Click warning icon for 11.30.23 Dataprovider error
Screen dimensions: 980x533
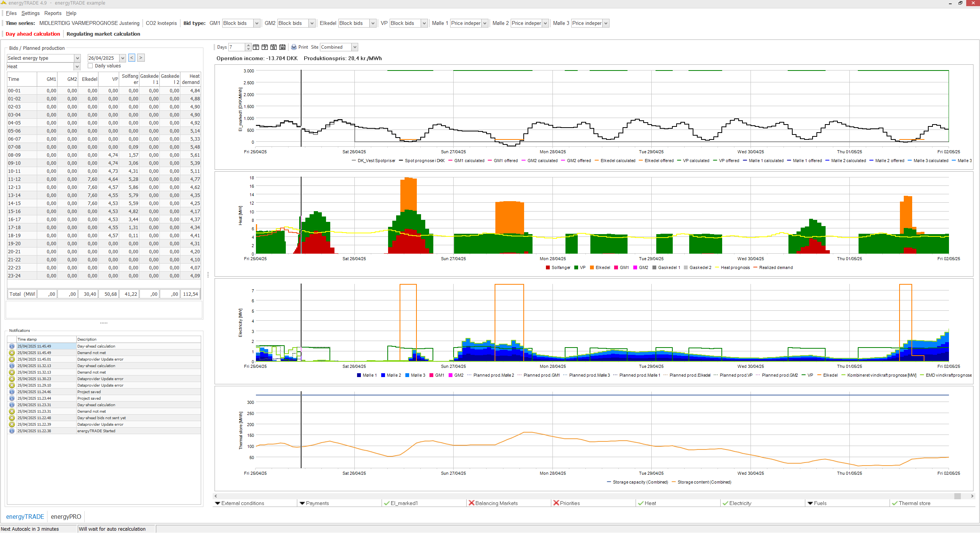(12, 379)
